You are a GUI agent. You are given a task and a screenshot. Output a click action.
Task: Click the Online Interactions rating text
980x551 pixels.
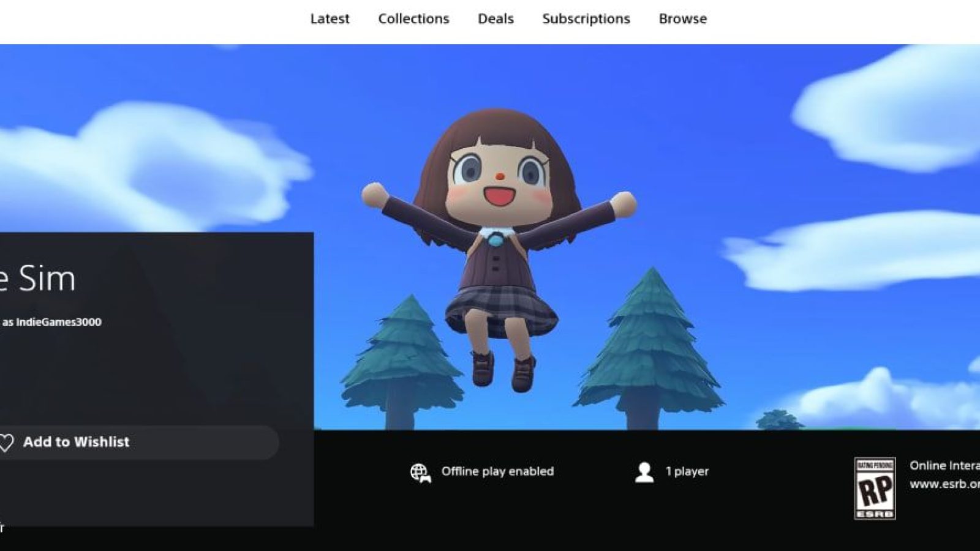pyautogui.click(x=944, y=466)
